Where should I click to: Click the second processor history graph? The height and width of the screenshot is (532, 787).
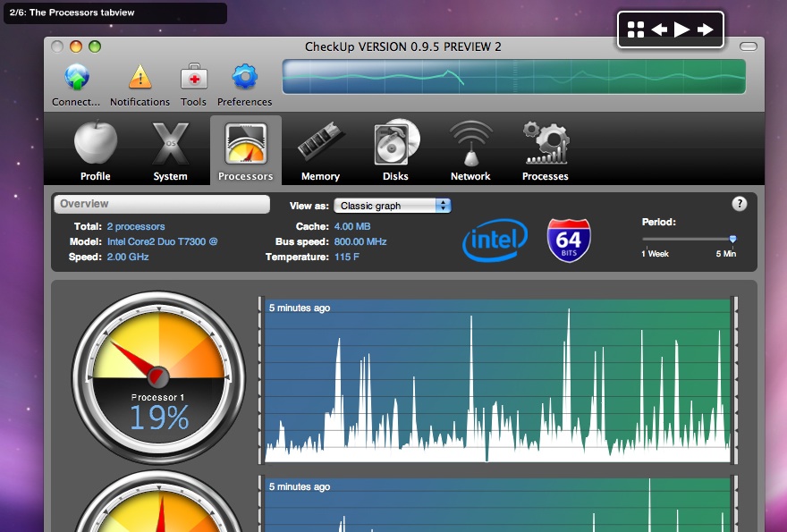coord(497,503)
